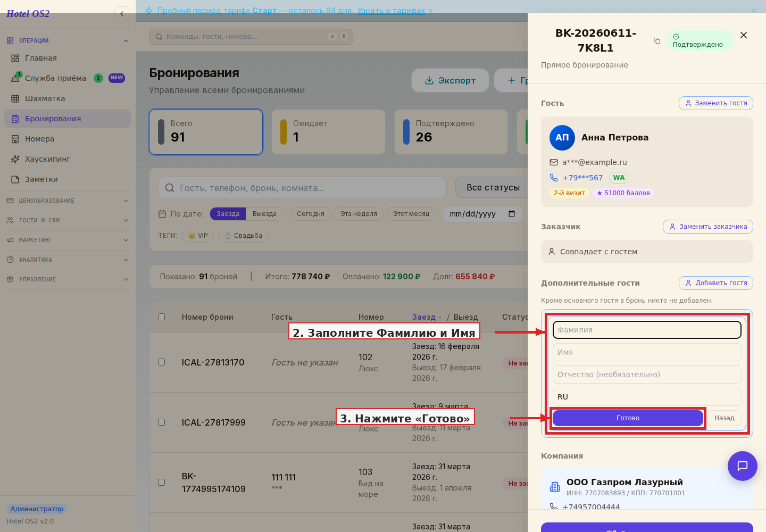The width and height of the screenshot is (766, 532).
Task: Open the Все статусы dropdown
Action: tap(493, 188)
